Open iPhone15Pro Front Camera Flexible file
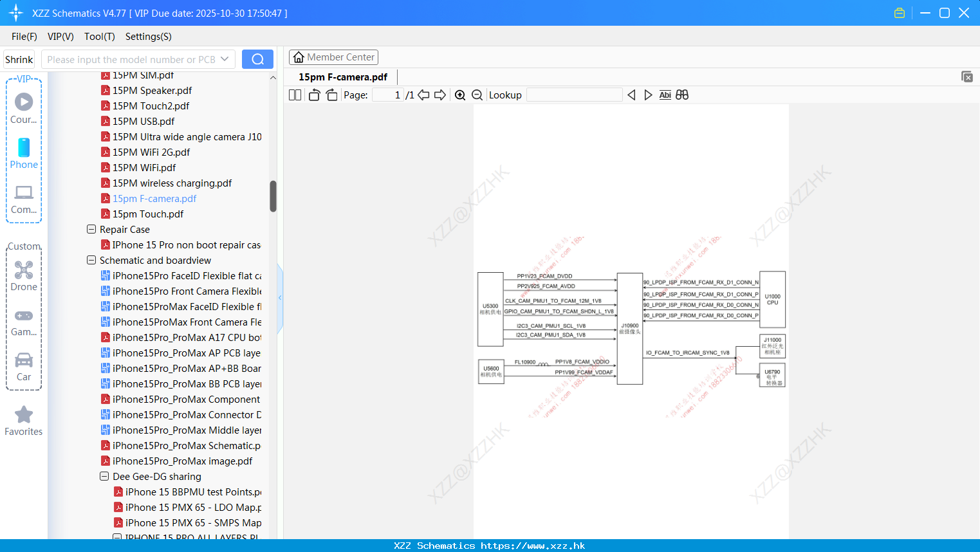Screen dimensions: 980x552 [x=181, y=291]
